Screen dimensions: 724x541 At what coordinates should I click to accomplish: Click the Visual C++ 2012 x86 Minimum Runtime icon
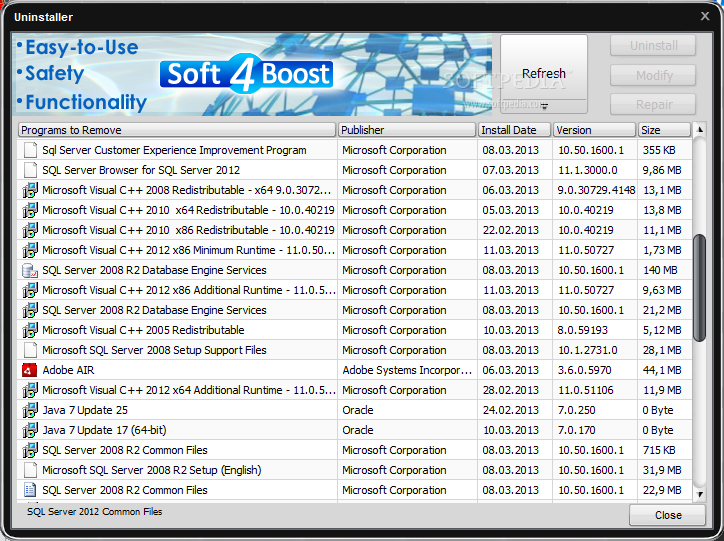30,250
